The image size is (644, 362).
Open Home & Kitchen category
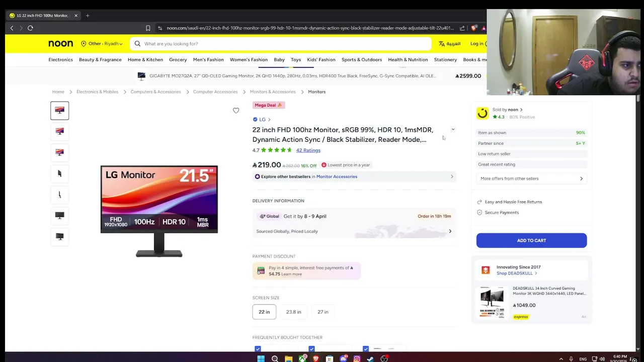(145, 60)
